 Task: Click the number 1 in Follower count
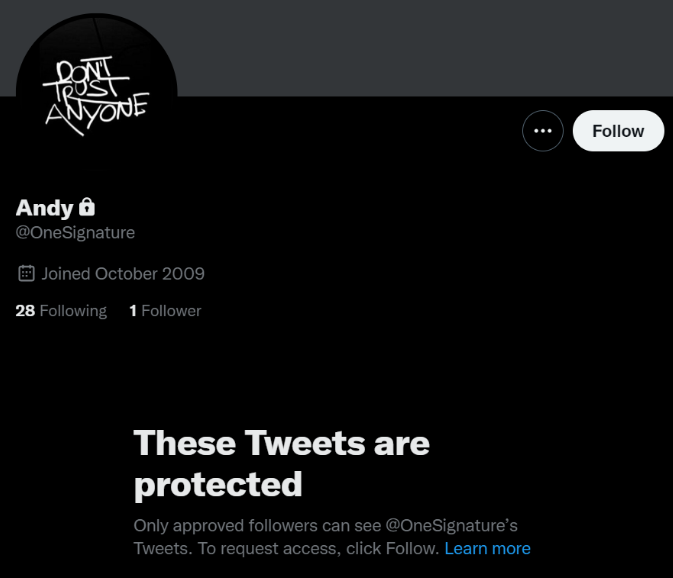[x=133, y=311]
